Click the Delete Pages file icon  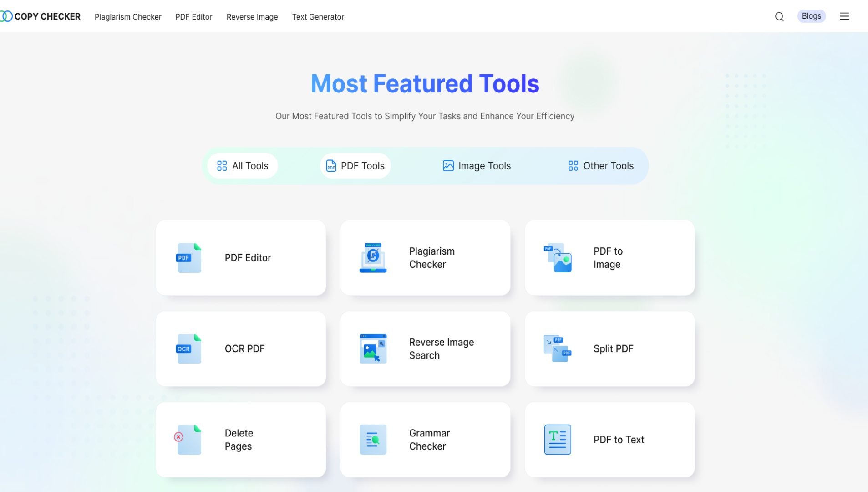click(188, 440)
